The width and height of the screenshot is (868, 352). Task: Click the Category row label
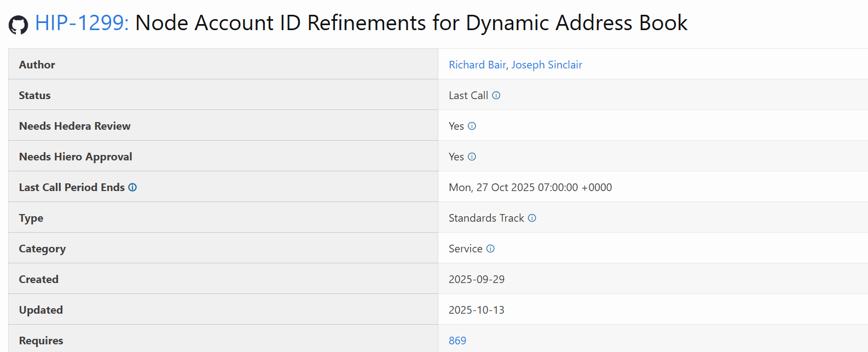coord(42,249)
